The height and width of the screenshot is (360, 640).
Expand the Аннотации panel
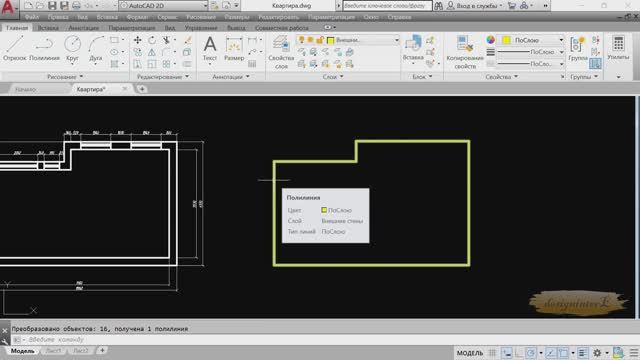point(231,76)
